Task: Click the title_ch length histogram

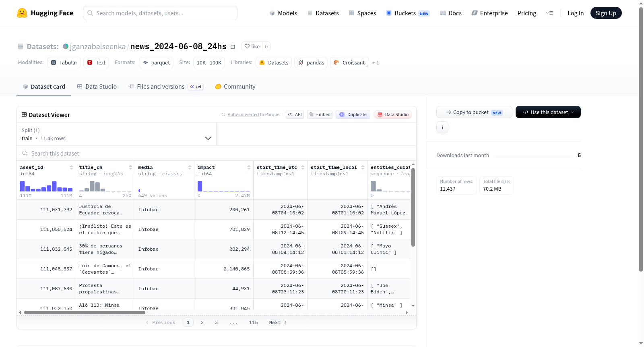Action: 105,186
